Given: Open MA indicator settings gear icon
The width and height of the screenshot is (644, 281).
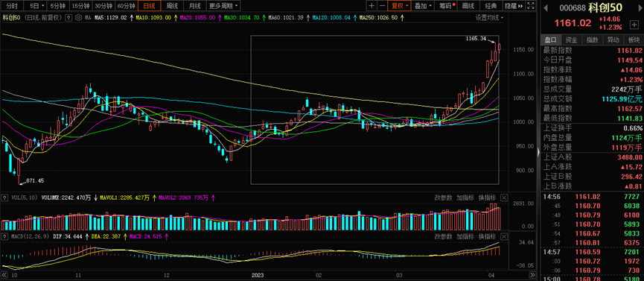Looking at the screenshot, I should click(x=78, y=18).
